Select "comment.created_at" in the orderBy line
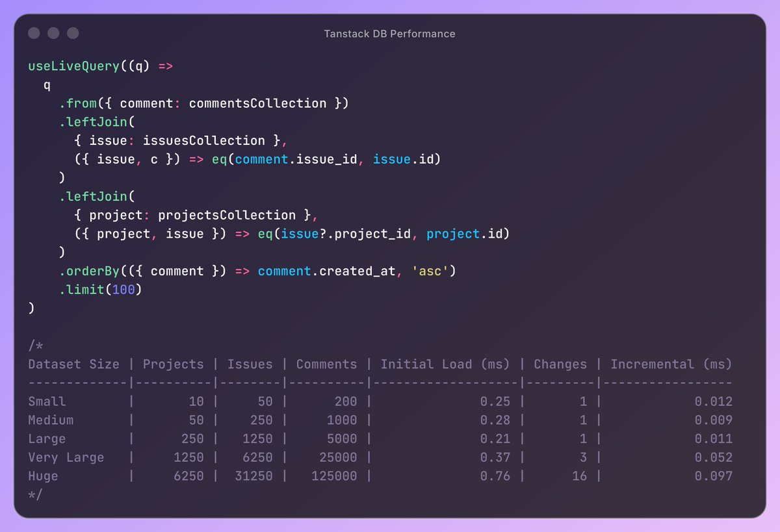 click(x=326, y=271)
